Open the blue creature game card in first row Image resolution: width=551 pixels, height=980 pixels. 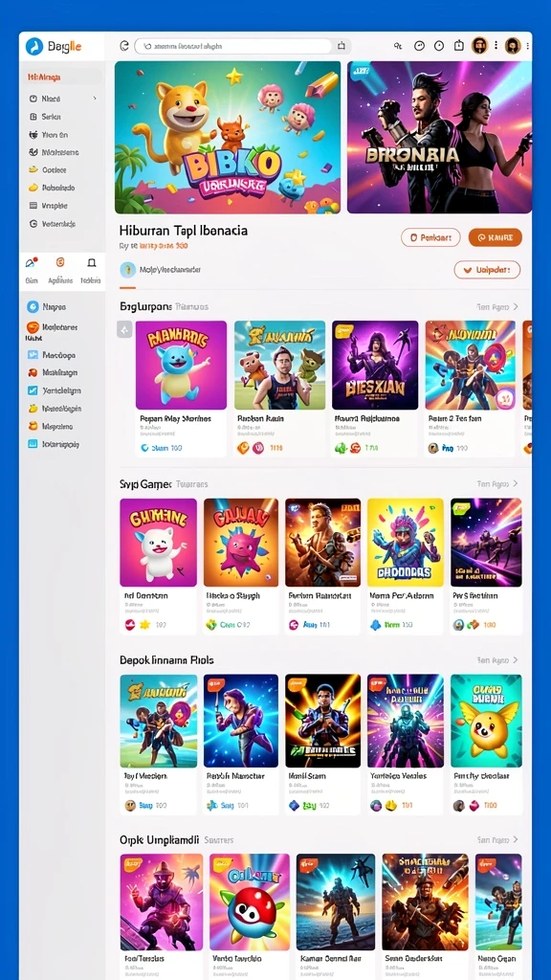tap(181, 365)
